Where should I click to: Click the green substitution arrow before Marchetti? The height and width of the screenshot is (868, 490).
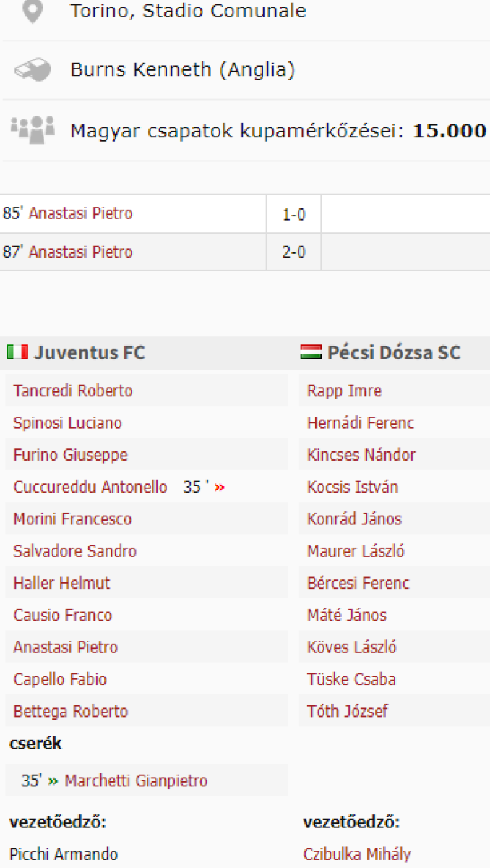pos(53,781)
